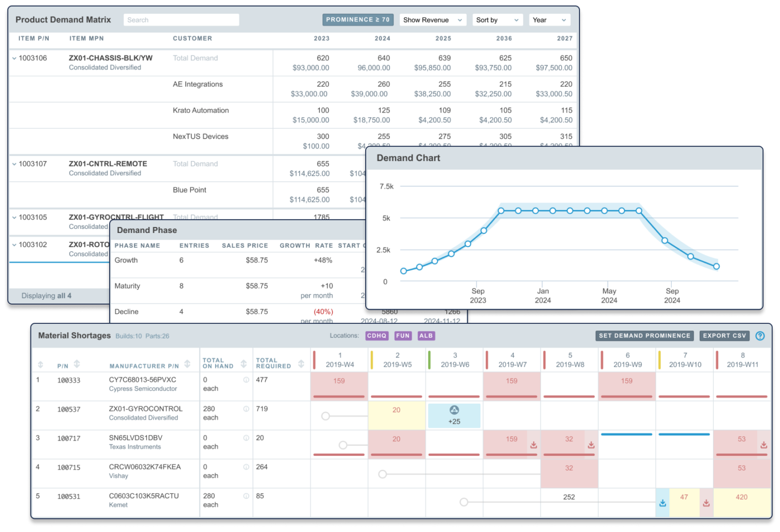Click the blue download icon in the Kemet row
Image resolution: width=780 pixels, height=532 pixels.
(663, 503)
